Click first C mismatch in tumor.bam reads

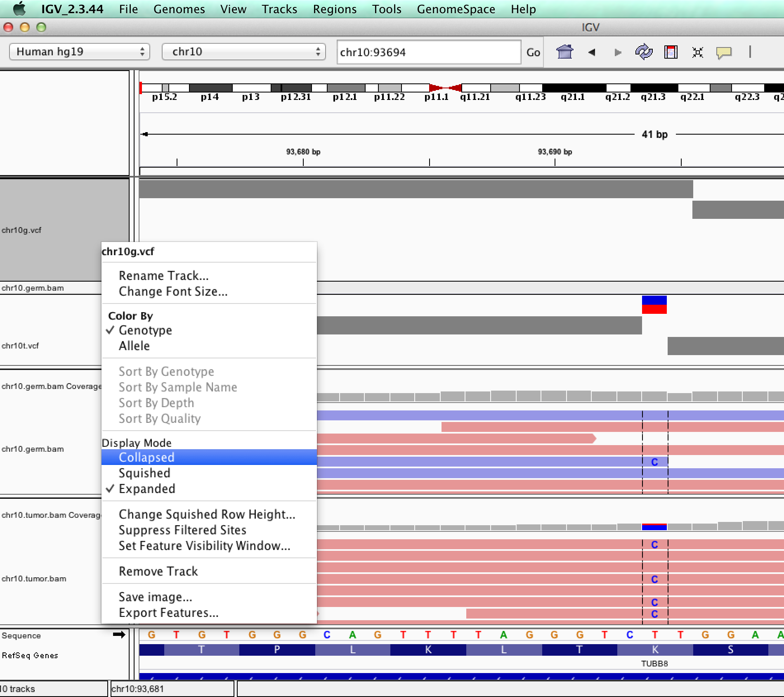click(654, 545)
